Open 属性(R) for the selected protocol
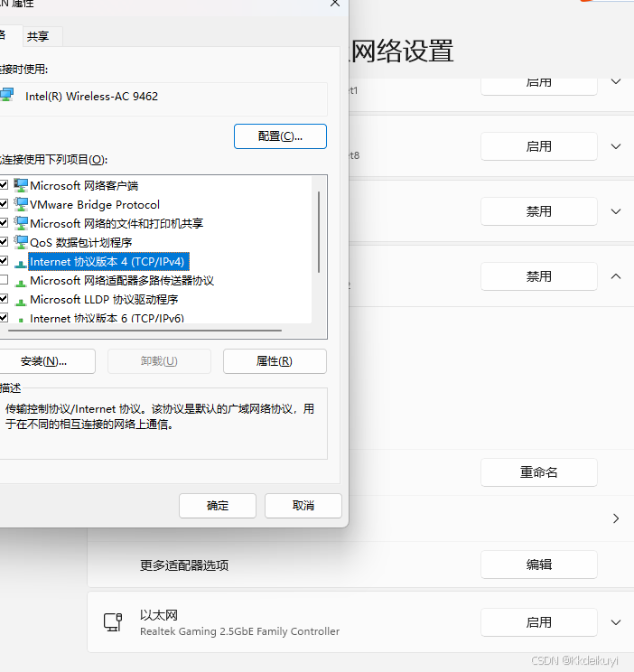This screenshot has width=634, height=672. (x=275, y=361)
